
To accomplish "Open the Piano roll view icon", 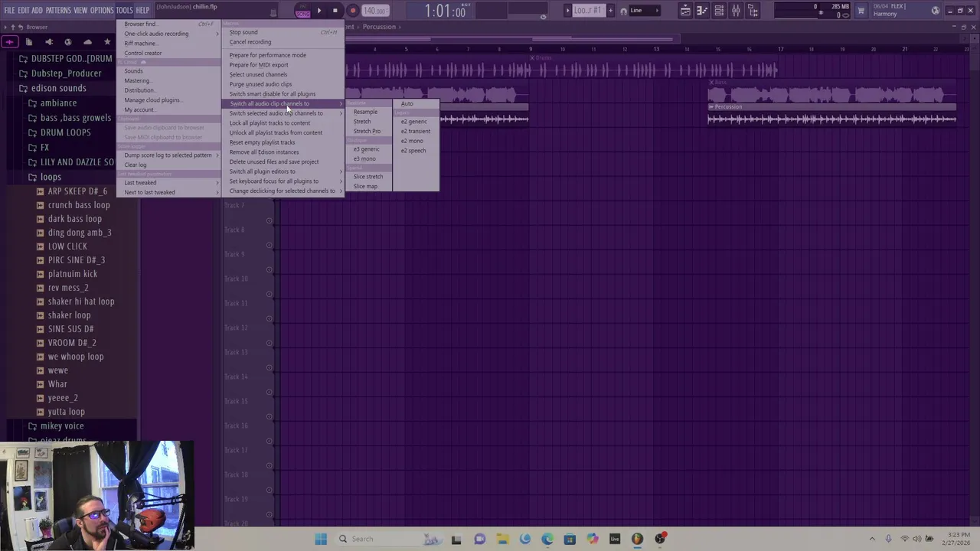I will tap(702, 11).
